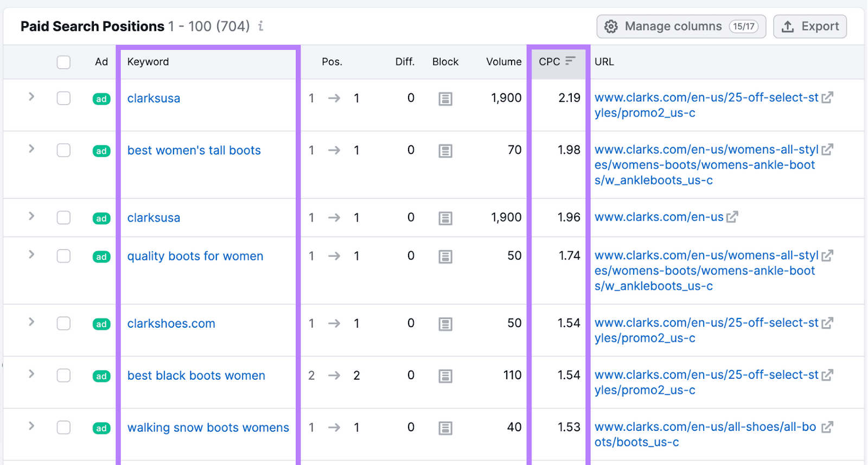View the block icon for quality boots for women
The width and height of the screenshot is (868, 465).
pos(445,257)
